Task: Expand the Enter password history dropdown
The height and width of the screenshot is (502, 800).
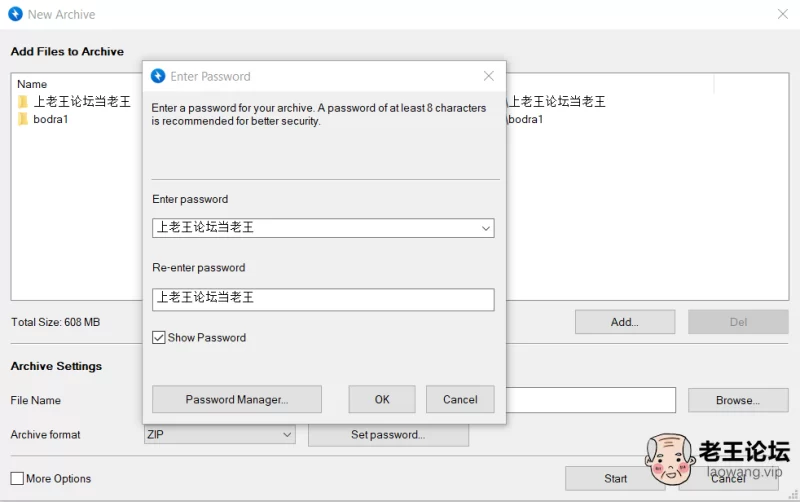Action: 486,228
